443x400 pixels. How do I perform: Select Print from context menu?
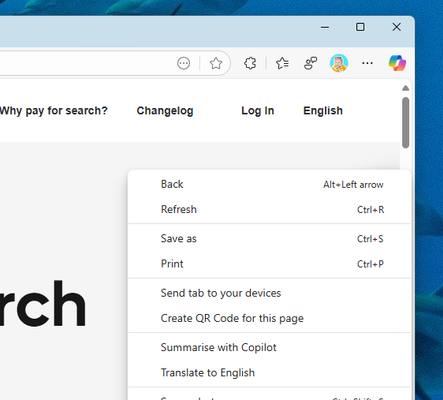[x=270, y=264]
